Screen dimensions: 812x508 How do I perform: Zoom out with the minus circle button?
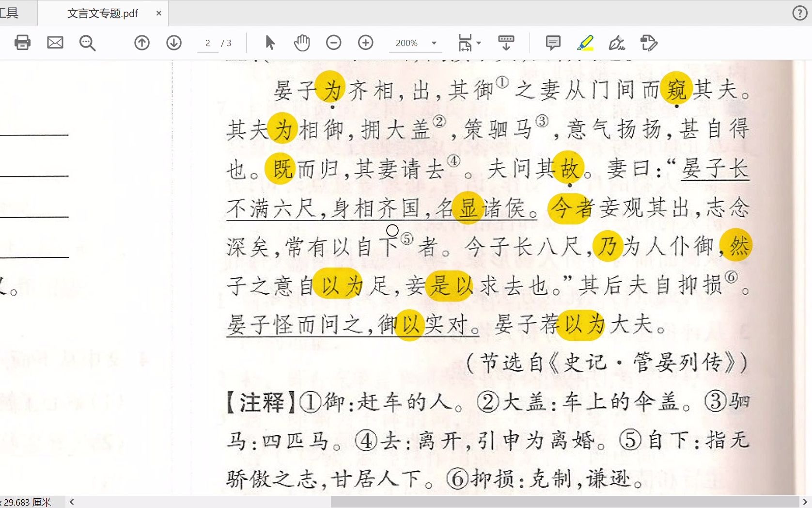(x=334, y=43)
